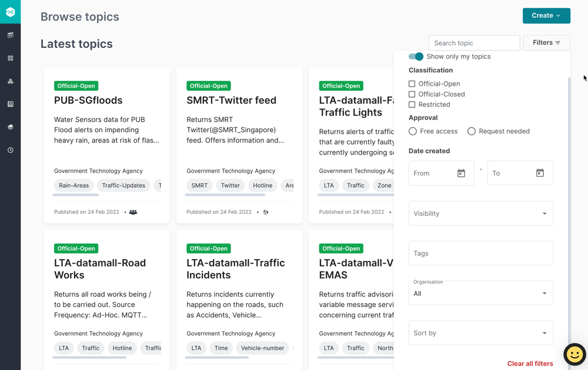Click Clear all filters link
This screenshot has width=588, height=370.
point(530,364)
